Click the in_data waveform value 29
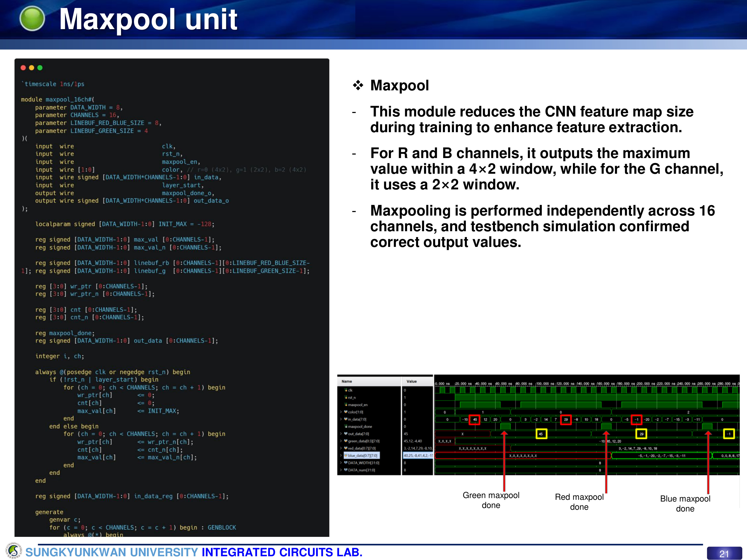 click(x=566, y=420)
